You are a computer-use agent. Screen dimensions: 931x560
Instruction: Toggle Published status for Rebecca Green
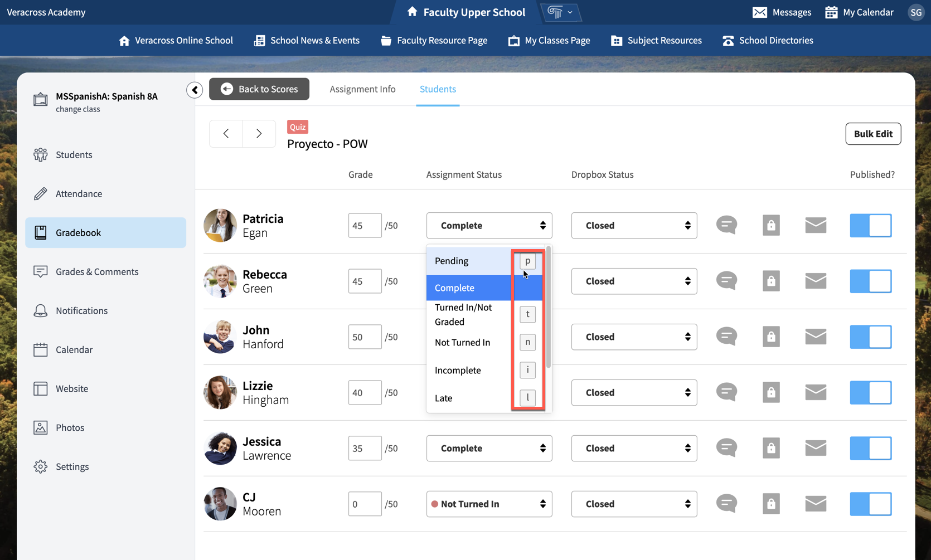(x=870, y=281)
